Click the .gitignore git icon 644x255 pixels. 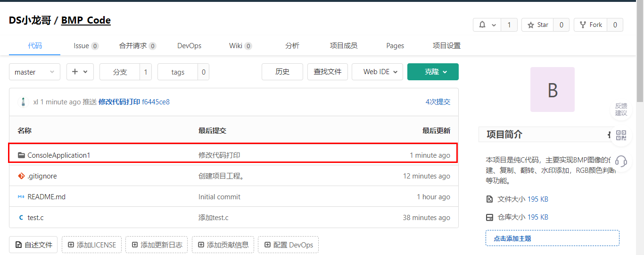tap(21, 176)
